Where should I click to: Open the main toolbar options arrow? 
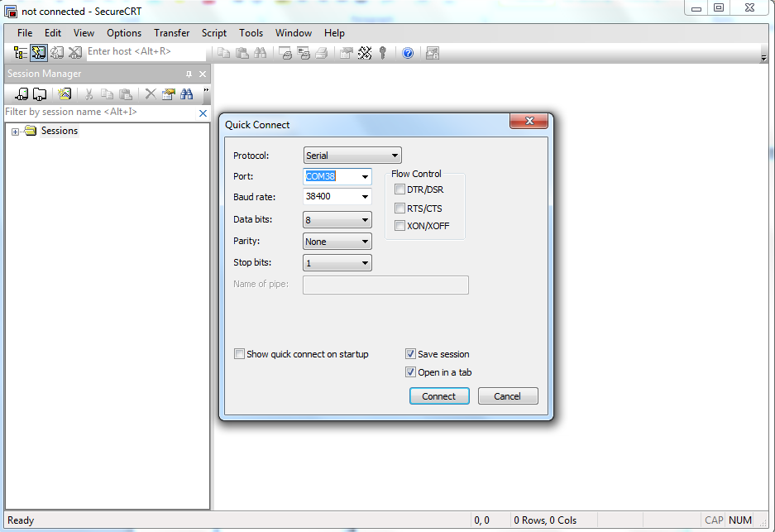(763, 59)
